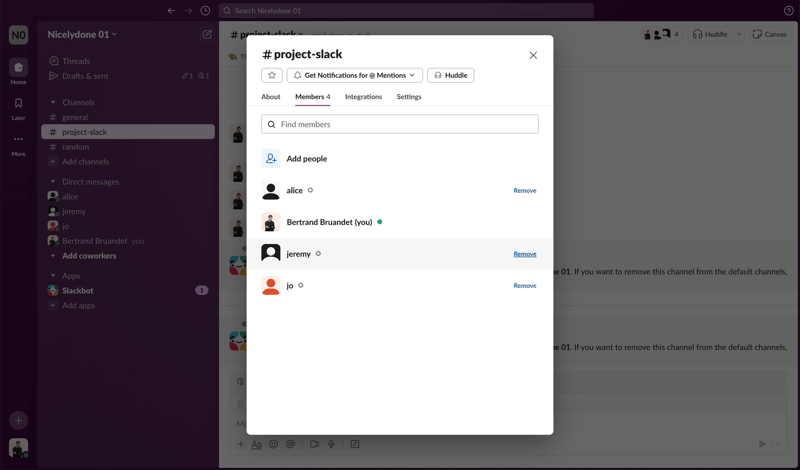Open the Later bookmark icon
Image resolution: width=800 pixels, height=470 pixels.
18,103
